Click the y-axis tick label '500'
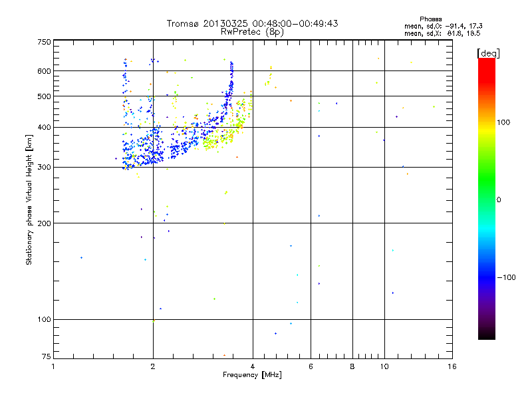This screenshot has height=399, width=532. point(44,96)
